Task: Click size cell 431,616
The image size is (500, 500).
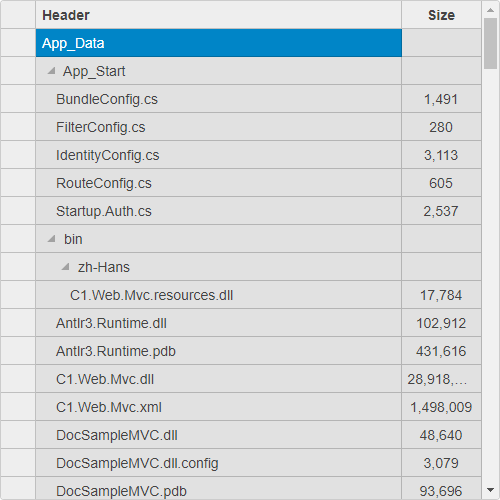Action: 441,351
